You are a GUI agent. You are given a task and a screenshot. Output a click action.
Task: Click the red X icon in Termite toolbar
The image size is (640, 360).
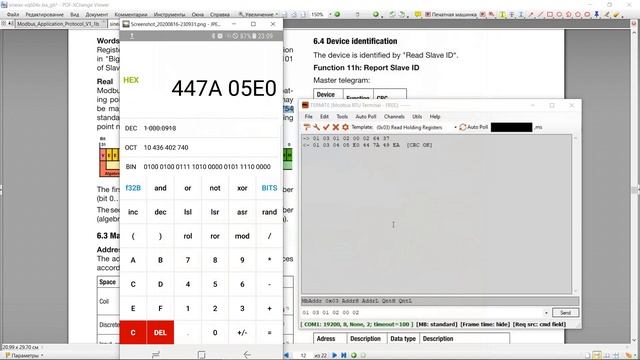(336, 127)
